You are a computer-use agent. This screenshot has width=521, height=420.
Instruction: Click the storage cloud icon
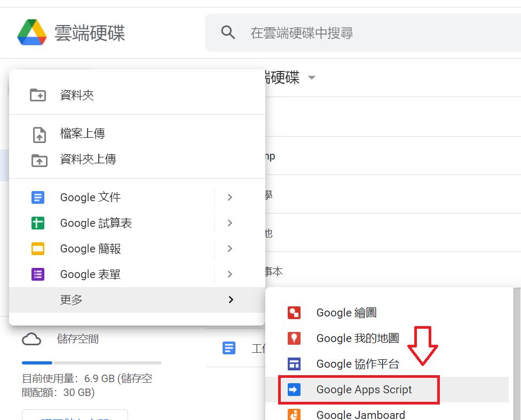coord(31,339)
